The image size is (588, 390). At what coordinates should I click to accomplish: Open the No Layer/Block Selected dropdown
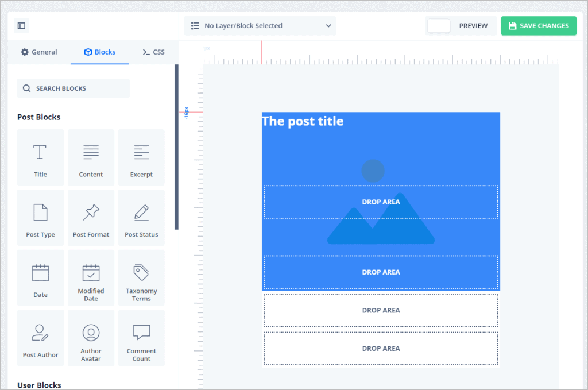point(260,26)
